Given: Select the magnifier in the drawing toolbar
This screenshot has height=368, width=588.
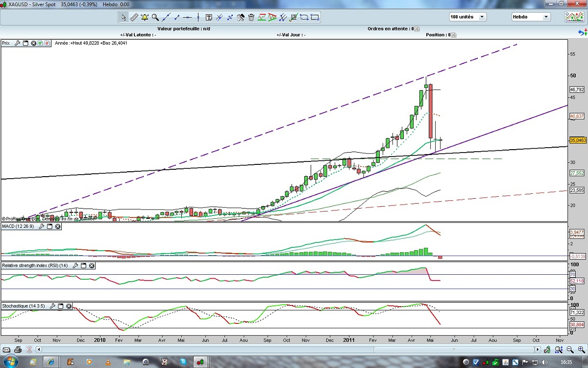Looking at the screenshot, I should (155, 17).
